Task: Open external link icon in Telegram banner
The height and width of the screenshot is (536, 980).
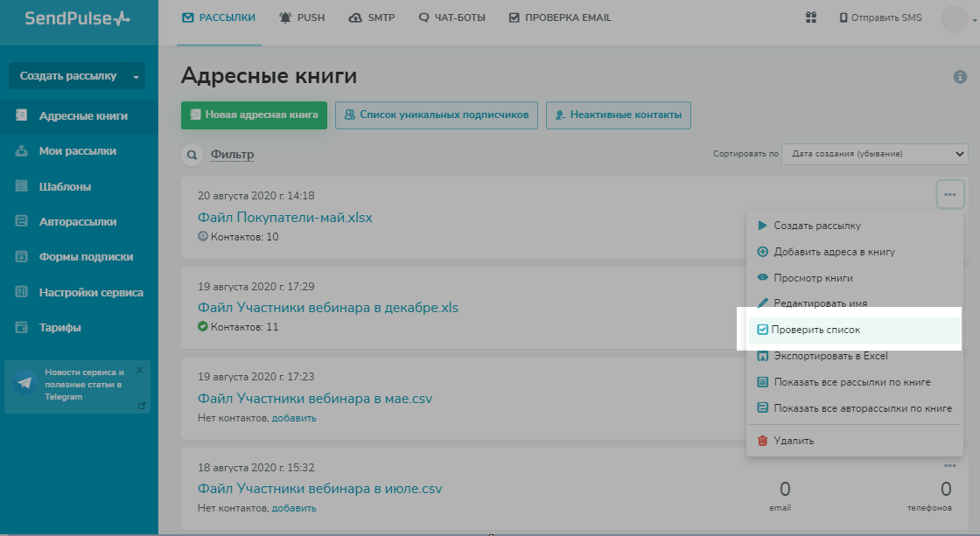Action: tap(141, 406)
